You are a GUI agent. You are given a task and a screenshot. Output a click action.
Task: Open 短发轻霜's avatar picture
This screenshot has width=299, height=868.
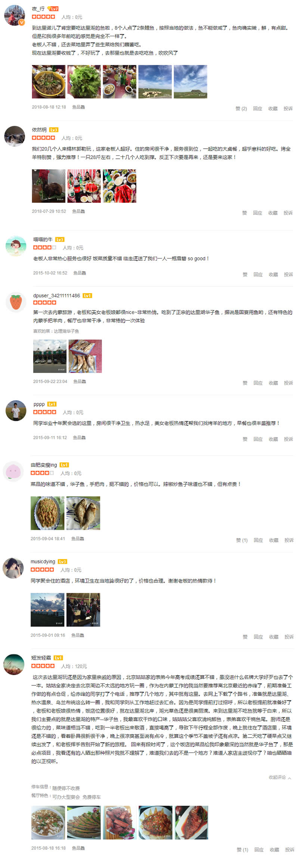pyautogui.click(x=14, y=664)
